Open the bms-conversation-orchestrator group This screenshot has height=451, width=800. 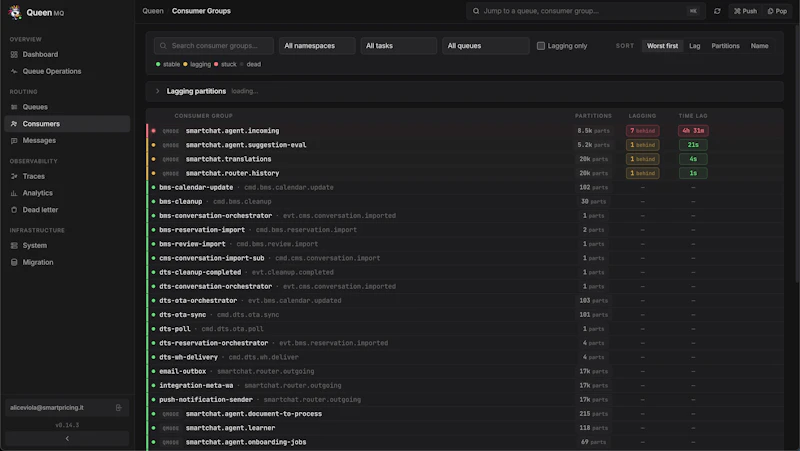point(215,216)
